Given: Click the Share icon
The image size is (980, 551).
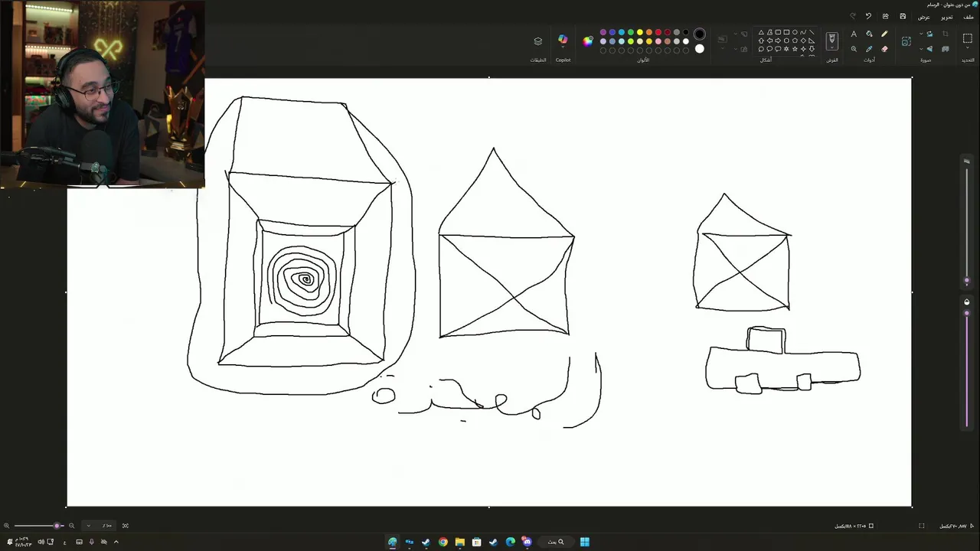Looking at the screenshot, I should tap(886, 16).
